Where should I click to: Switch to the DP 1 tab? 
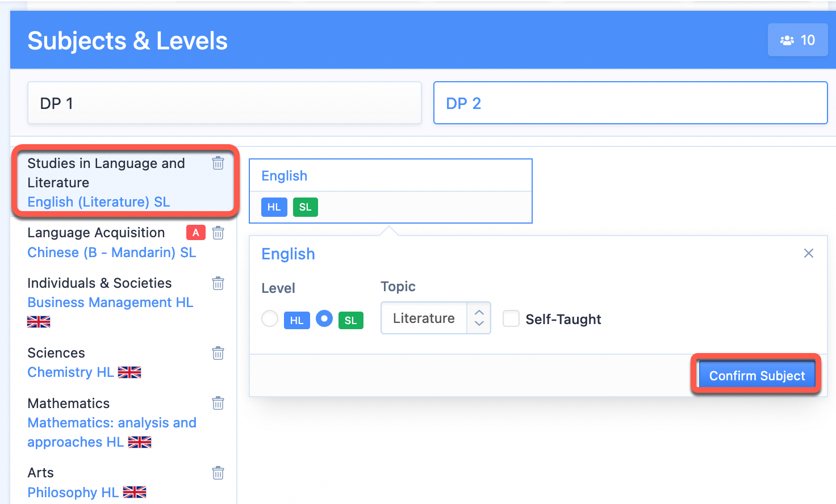coord(224,103)
